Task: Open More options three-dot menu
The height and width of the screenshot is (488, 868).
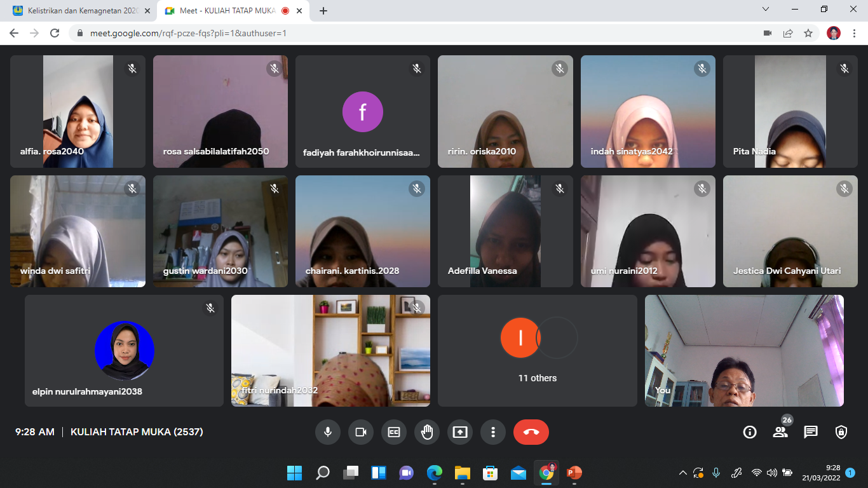Action: pos(493,432)
